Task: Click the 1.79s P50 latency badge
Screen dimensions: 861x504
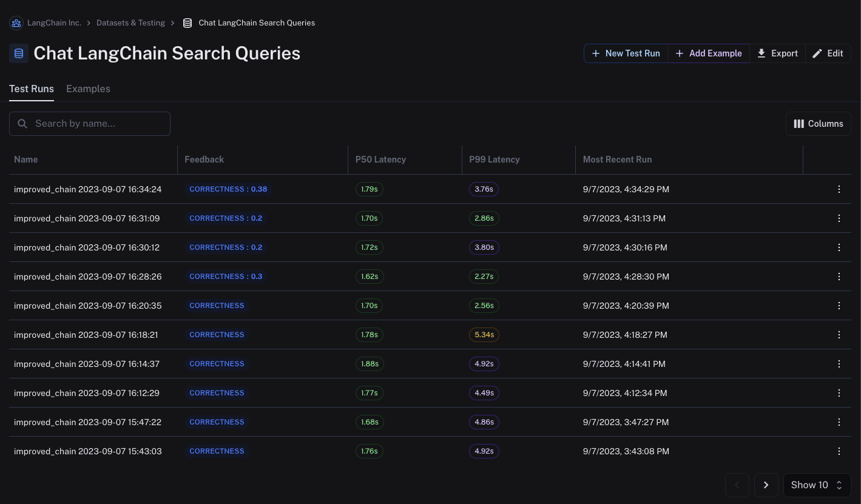Action: pos(369,189)
